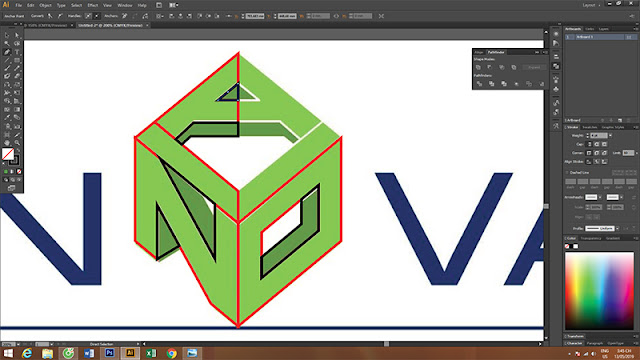Open the Object menu
Screen dimensions: 640x360
tap(45, 5)
